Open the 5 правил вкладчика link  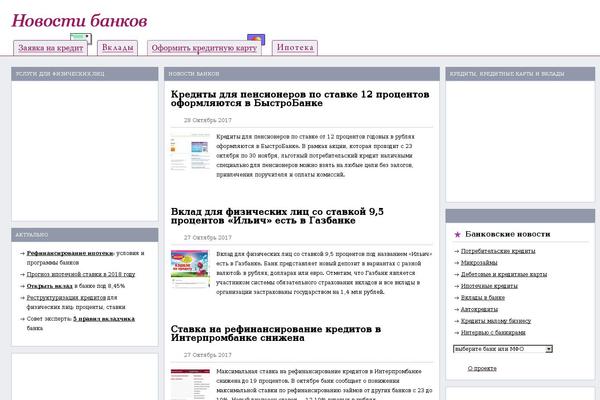coord(104,319)
